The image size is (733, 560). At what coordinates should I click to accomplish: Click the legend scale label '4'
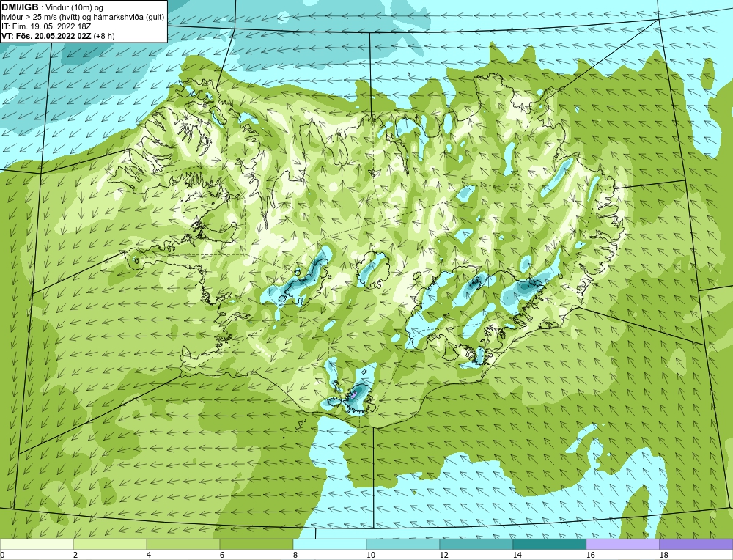pyautogui.click(x=149, y=555)
